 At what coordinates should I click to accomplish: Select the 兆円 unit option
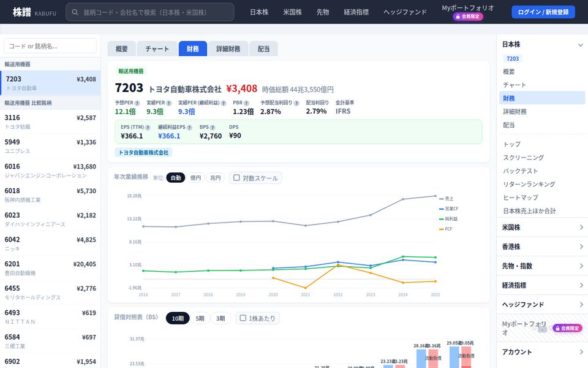click(x=215, y=178)
